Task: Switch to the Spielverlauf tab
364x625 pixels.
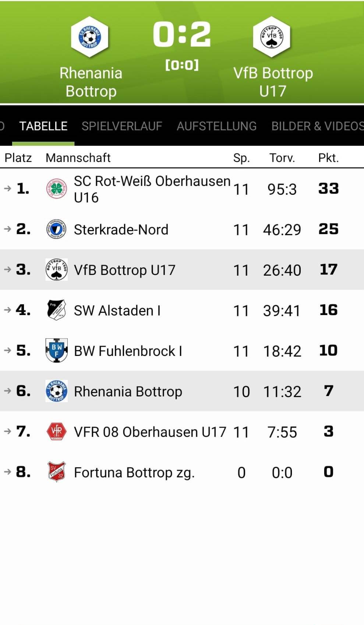Action: [122, 126]
